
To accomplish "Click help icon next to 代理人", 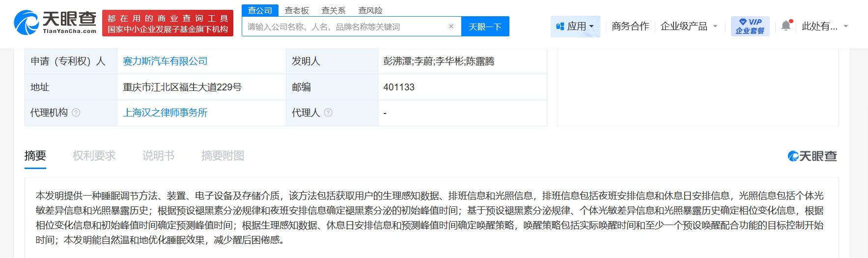I will tap(328, 113).
